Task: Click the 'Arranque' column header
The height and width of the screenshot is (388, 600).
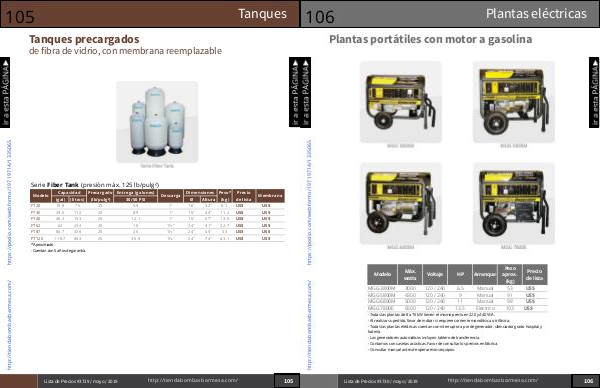Action: (x=485, y=274)
